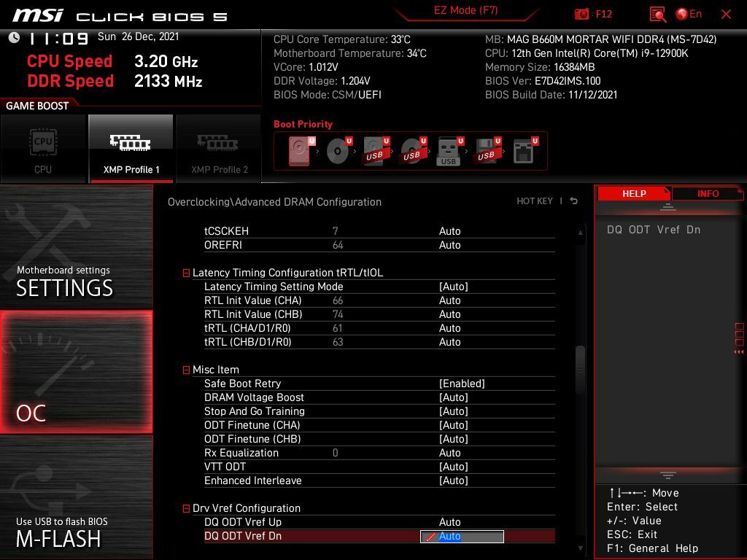Take a screenshot with the F12 camera icon
This screenshot has height=560, width=747.
point(582,14)
